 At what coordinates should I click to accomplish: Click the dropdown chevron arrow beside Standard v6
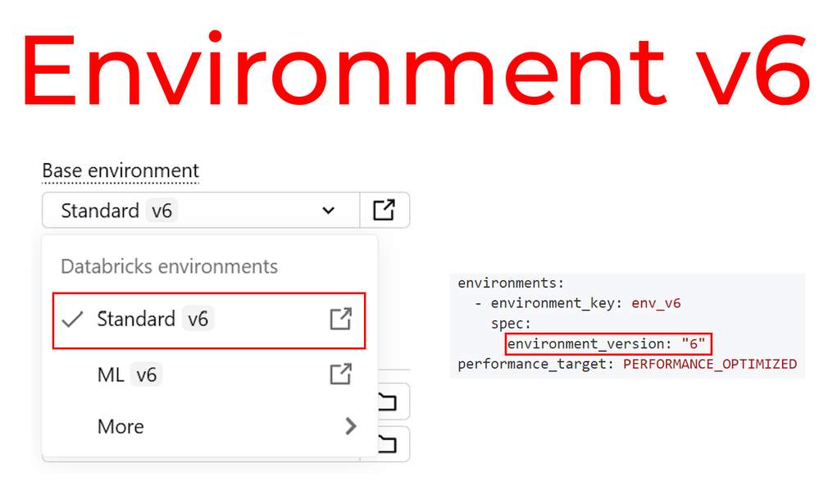tap(328, 211)
